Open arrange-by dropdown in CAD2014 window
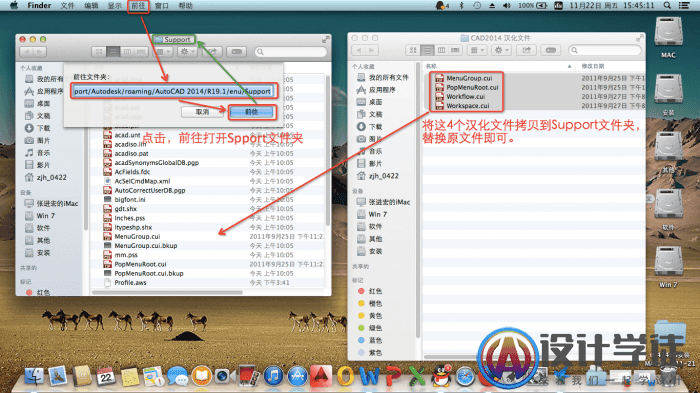 [x=476, y=50]
